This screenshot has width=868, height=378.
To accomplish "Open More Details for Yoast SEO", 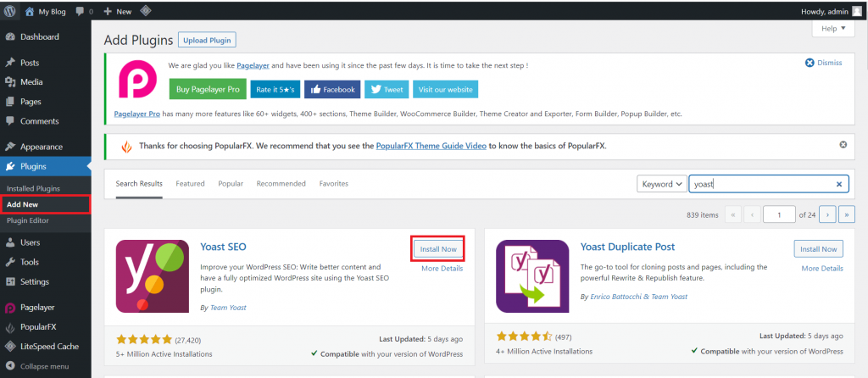I will (x=442, y=269).
